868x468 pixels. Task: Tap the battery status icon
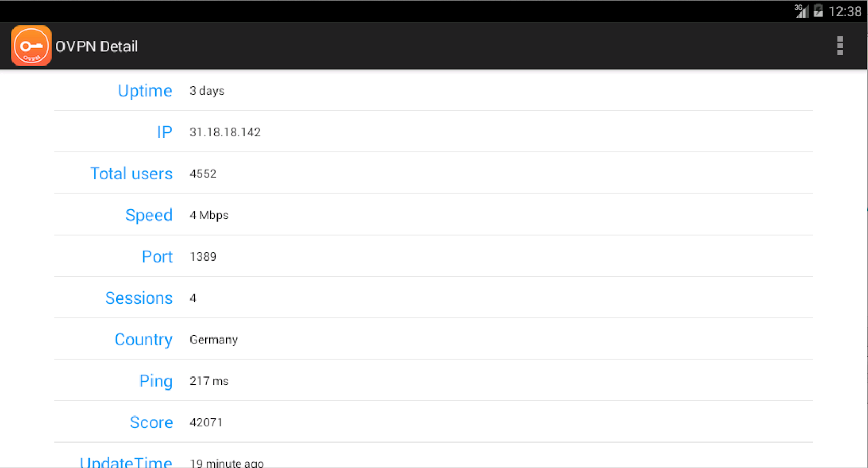tap(818, 11)
